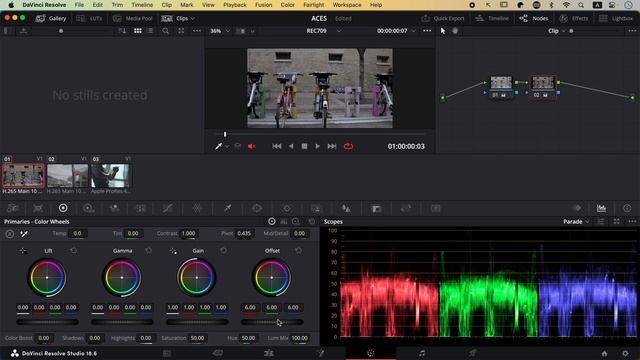Open the HDR color wheels palette
The width and height of the screenshot is (640, 360).
[88, 208]
